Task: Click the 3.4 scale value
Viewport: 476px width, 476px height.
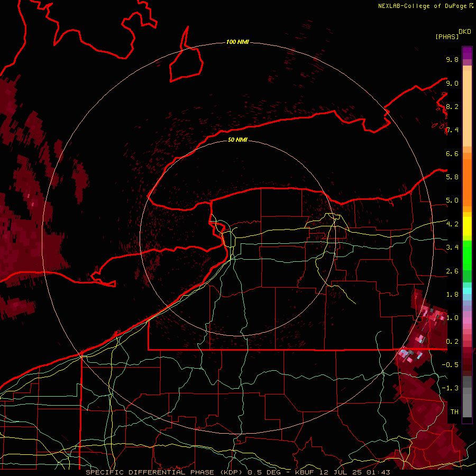Action: 452,248
